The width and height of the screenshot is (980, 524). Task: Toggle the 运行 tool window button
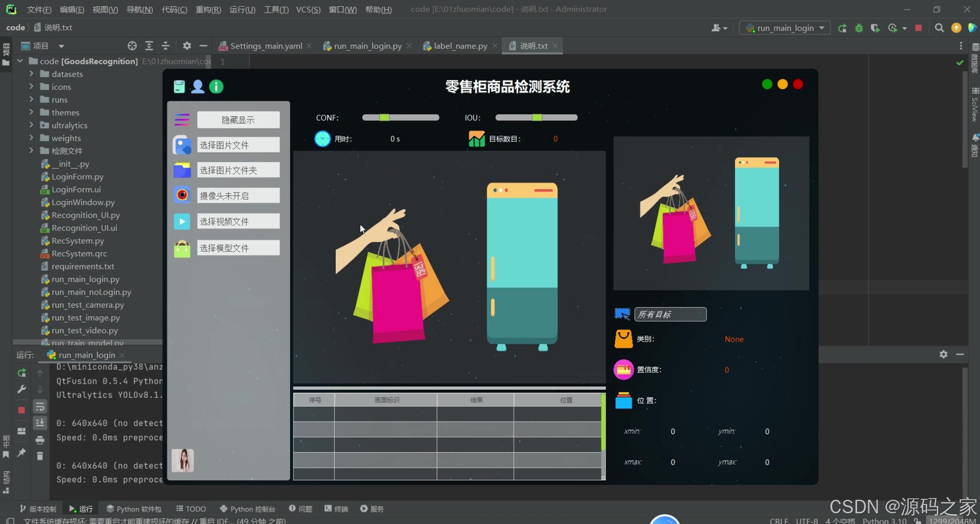tap(81, 508)
